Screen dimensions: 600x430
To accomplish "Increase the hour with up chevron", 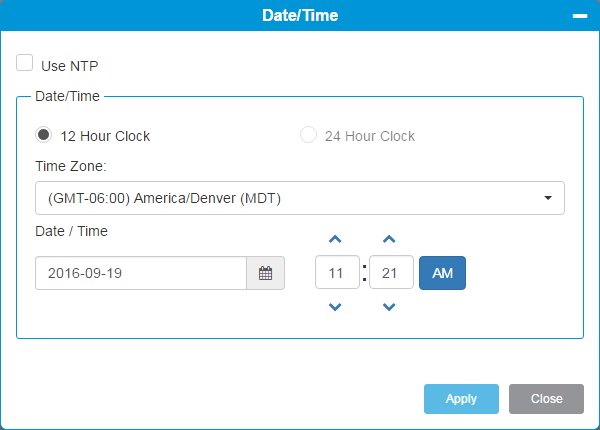I will click(335, 239).
